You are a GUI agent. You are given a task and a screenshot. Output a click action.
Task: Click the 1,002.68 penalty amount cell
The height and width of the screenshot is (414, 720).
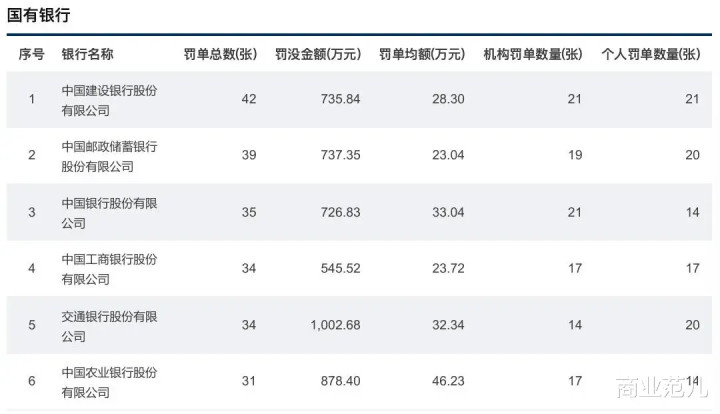335,325
